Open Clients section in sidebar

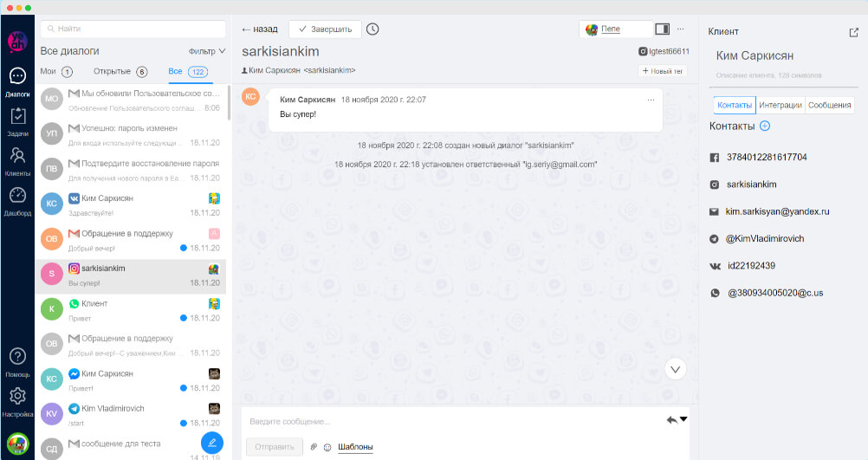pos(17,162)
